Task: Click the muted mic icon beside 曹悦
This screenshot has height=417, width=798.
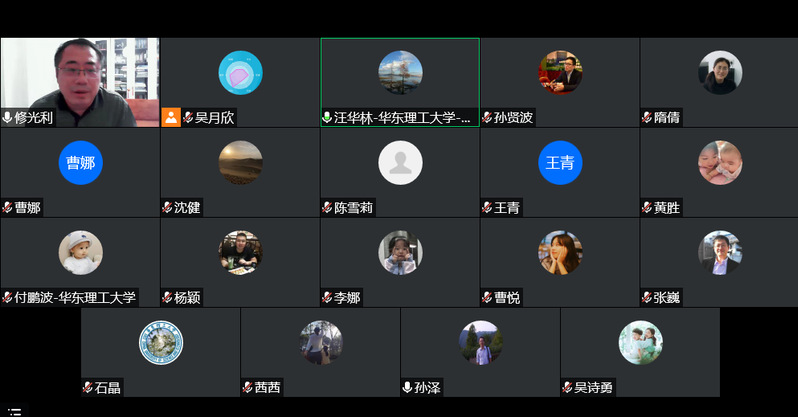Action: pos(487,297)
